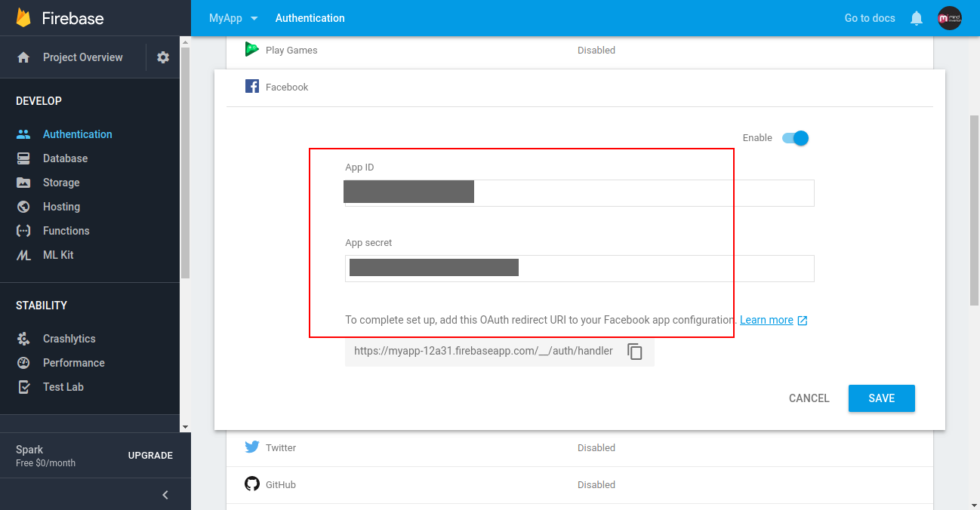Click the Performance gauge icon
Image resolution: width=980 pixels, height=510 pixels.
point(23,363)
